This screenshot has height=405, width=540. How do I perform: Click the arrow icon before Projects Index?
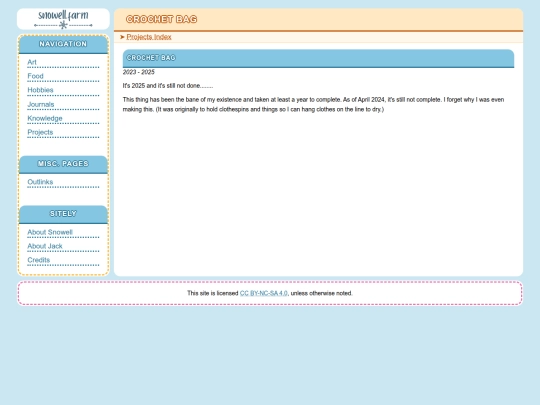coord(122,37)
